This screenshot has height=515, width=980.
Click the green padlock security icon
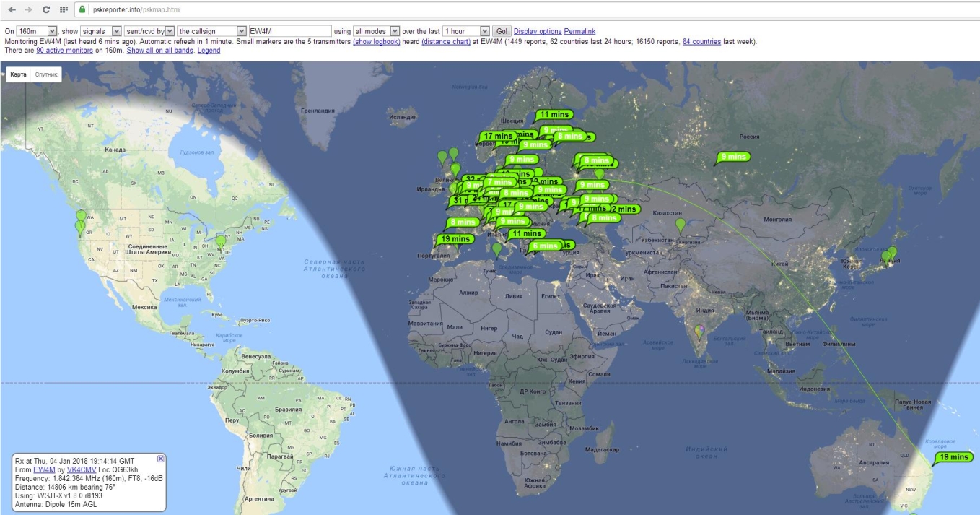[x=82, y=9]
